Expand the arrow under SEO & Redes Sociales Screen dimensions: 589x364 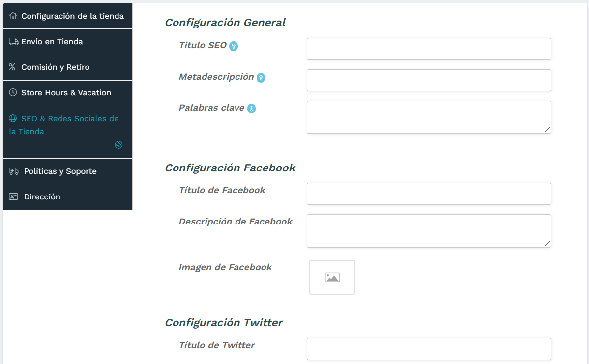(118, 144)
